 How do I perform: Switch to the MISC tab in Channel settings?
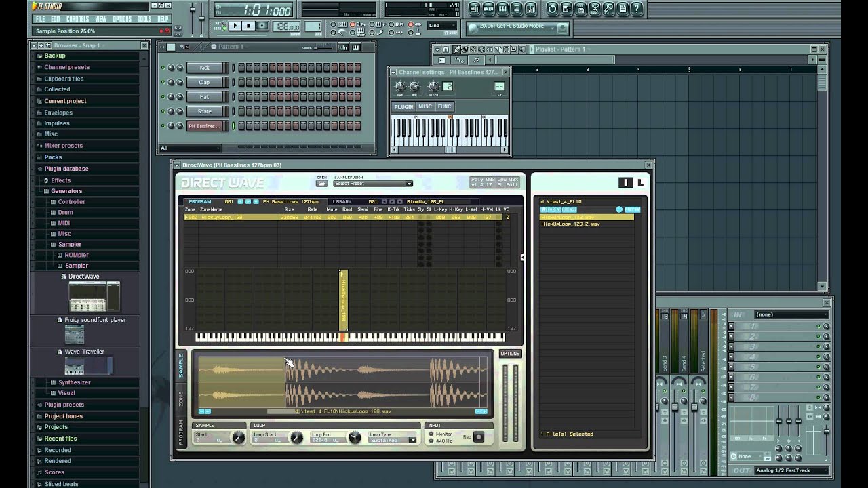click(425, 106)
